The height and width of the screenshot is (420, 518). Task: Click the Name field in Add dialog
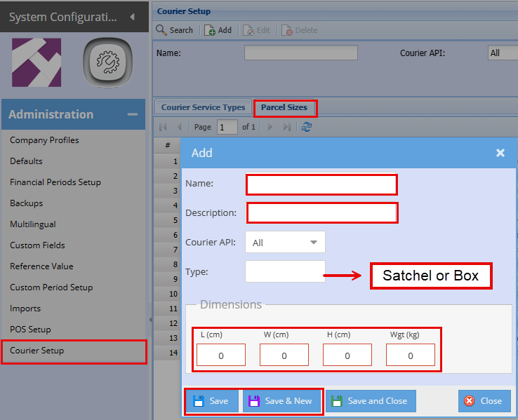(x=321, y=184)
